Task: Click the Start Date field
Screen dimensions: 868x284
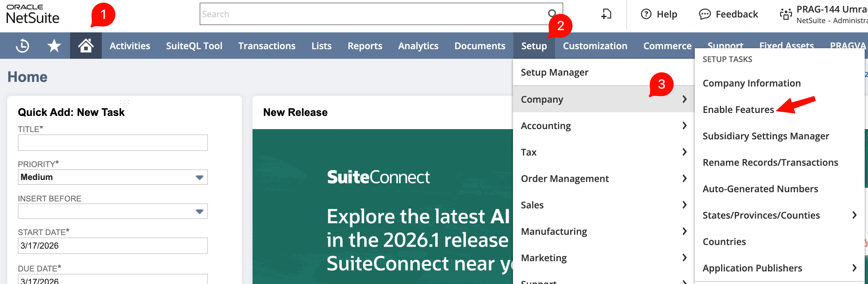Action: tap(112, 246)
